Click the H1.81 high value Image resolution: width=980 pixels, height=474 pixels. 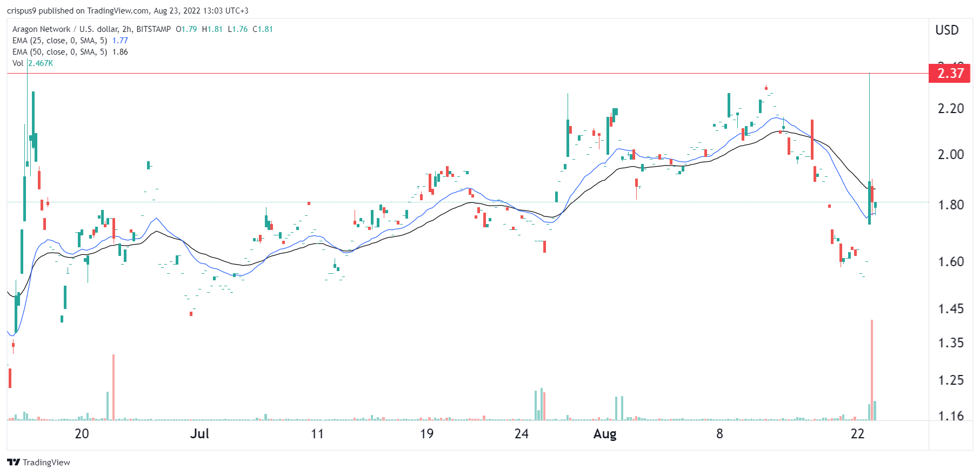pos(212,29)
